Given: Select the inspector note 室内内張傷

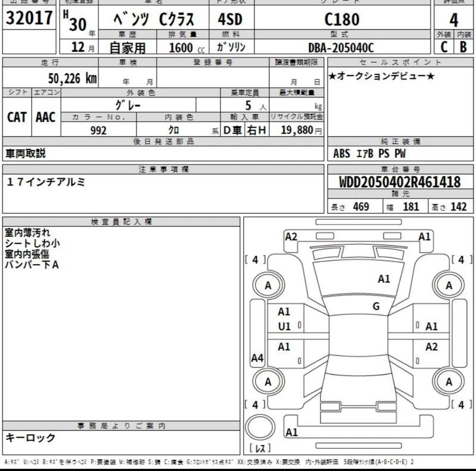Looking at the screenshot, I should point(27,254).
